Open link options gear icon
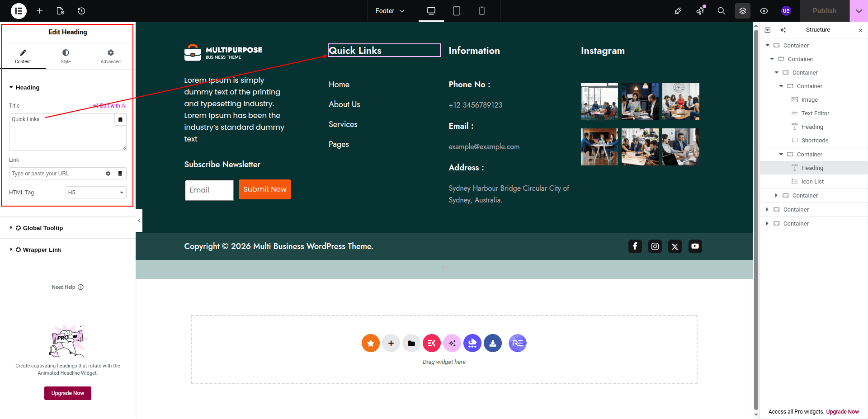Image resolution: width=868 pixels, height=419 pixels. pyautogui.click(x=108, y=174)
